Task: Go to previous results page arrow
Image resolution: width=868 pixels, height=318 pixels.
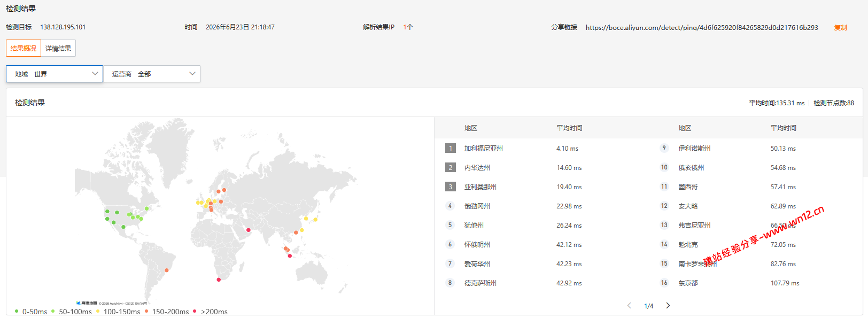Action: click(629, 306)
